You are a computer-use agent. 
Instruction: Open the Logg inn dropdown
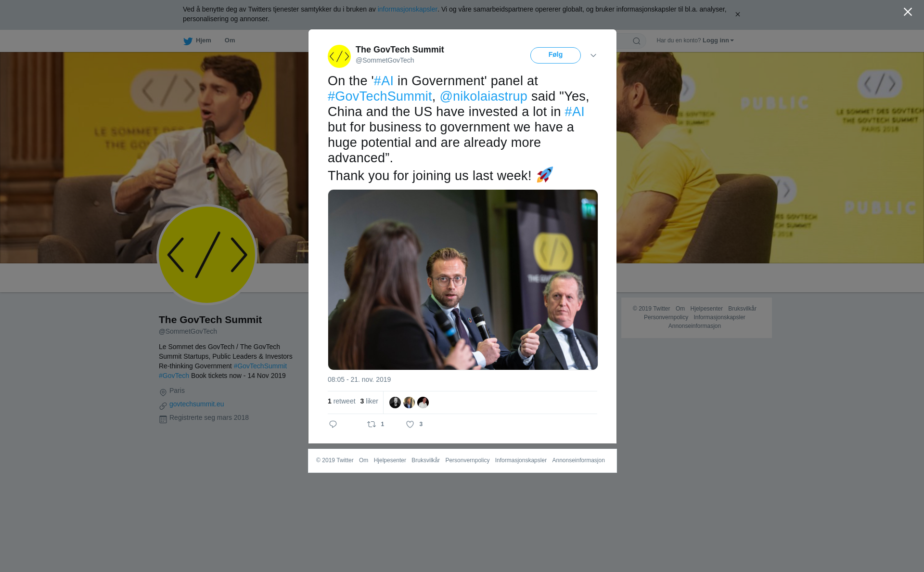(718, 40)
